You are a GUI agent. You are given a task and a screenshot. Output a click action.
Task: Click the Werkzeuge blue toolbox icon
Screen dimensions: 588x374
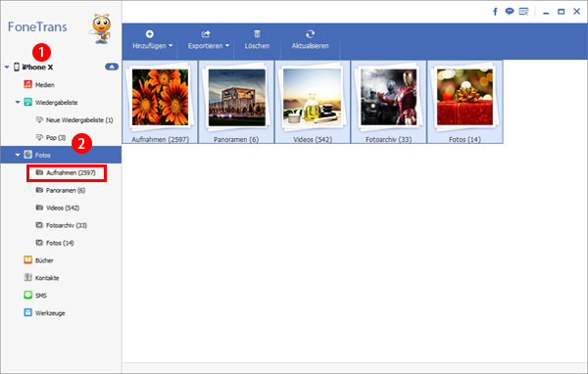click(27, 312)
